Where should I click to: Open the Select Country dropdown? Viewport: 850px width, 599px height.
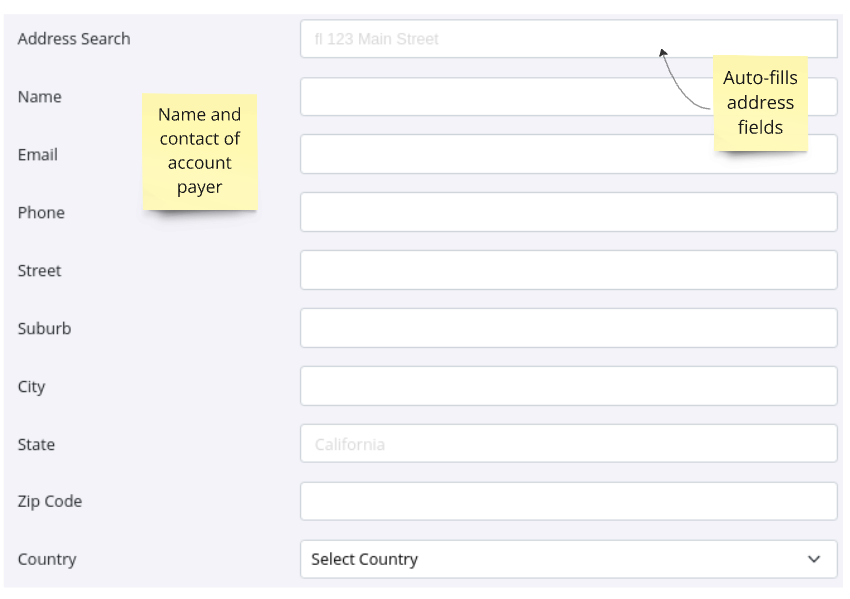pos(560,559)
